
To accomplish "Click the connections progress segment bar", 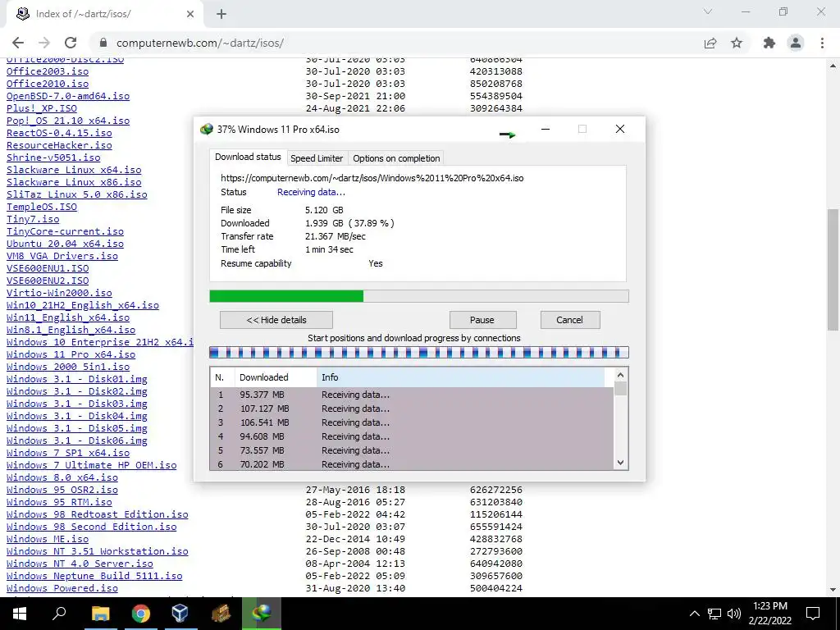I will coord(419,353).
